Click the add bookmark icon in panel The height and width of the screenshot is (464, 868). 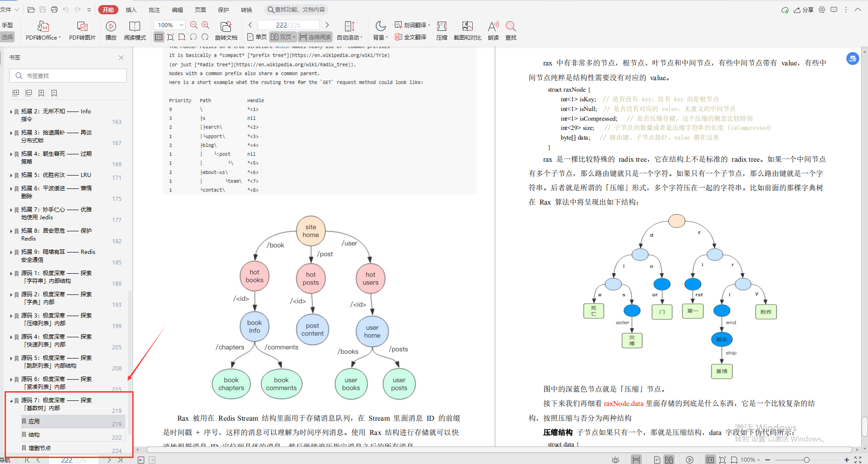(41, 93)
